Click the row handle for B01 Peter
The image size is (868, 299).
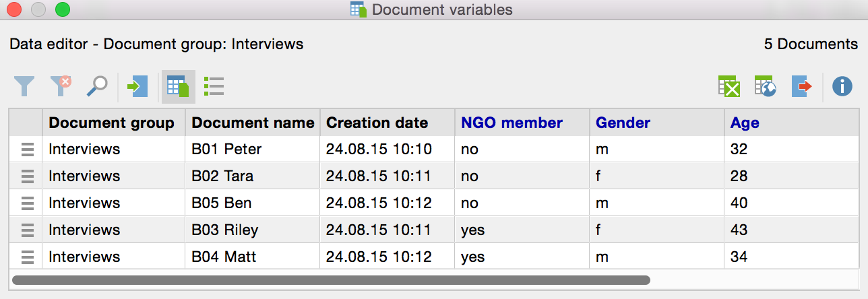(x=27, y=149)
